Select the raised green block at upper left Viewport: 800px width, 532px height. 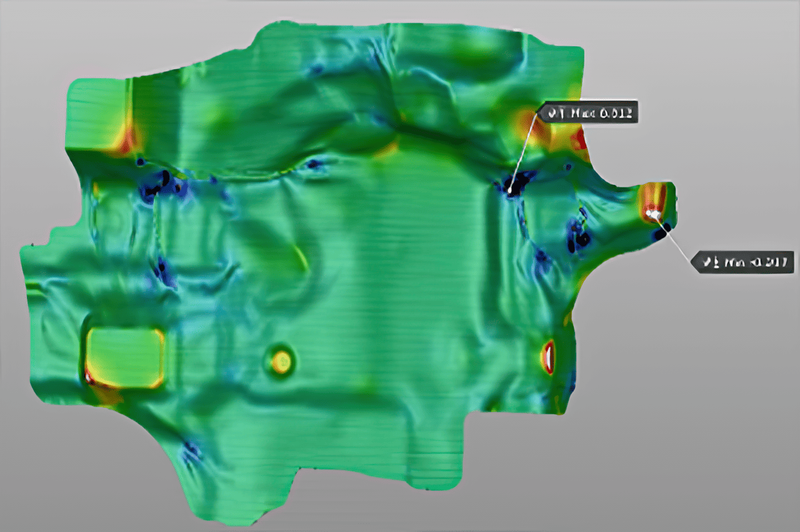click(x=94, y=116)
